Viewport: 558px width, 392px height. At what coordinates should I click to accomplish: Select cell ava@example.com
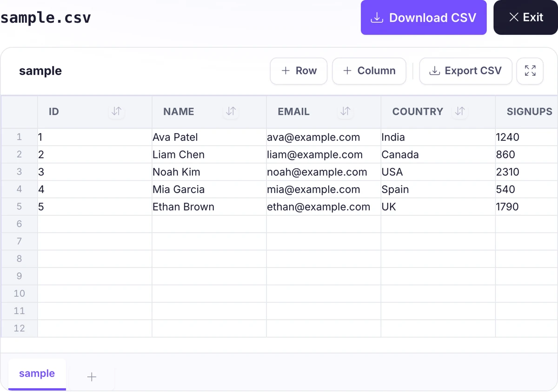(324, 137)
